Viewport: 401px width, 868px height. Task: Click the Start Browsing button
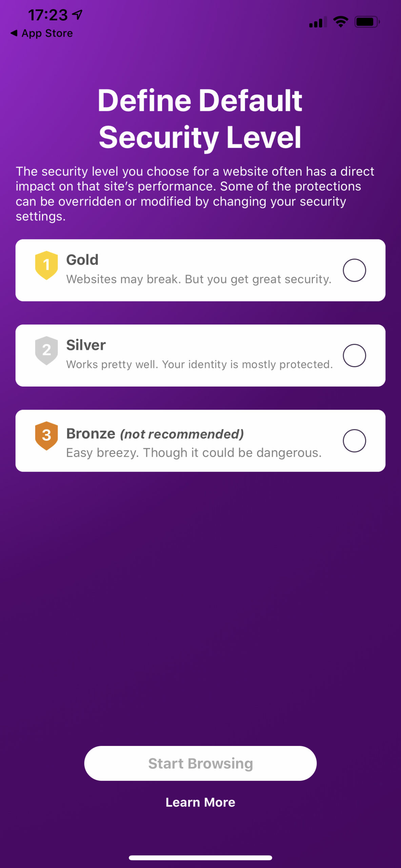tap(200, 763)
